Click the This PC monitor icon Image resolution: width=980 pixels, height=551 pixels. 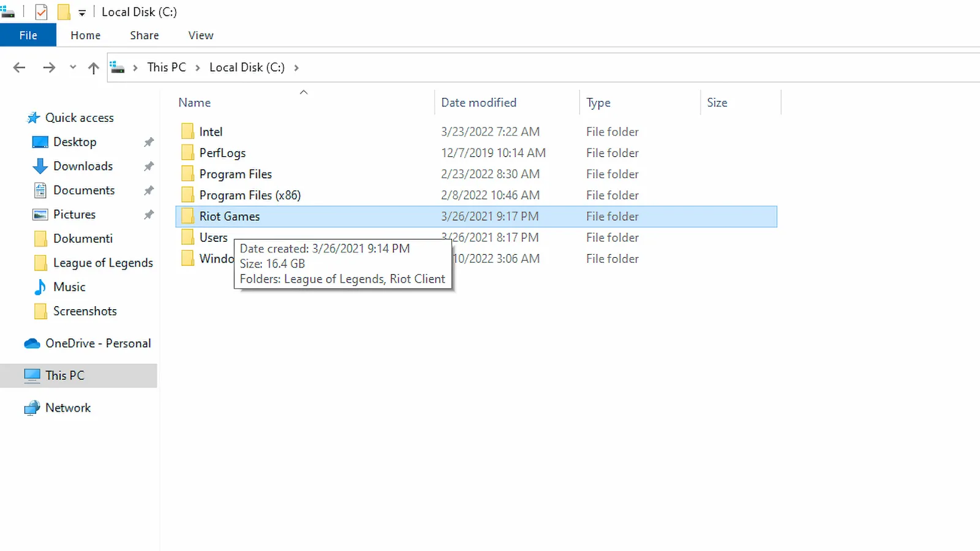[32, 376]
